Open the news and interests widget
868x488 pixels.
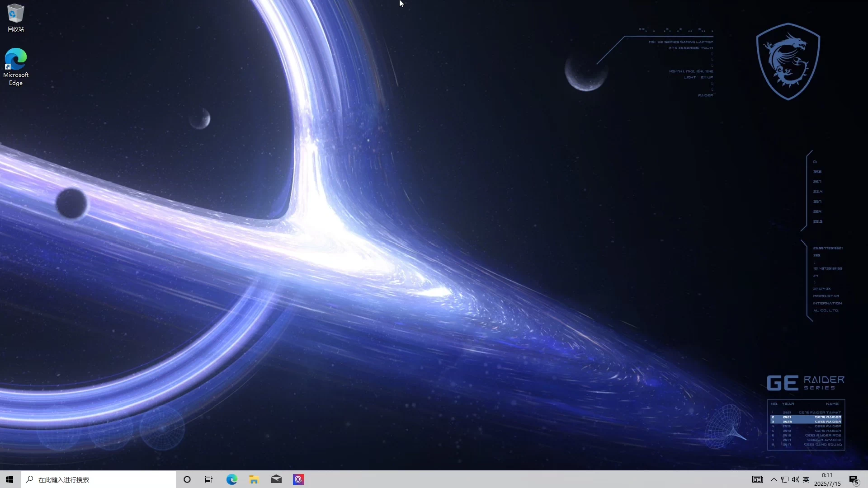point(758,479)
